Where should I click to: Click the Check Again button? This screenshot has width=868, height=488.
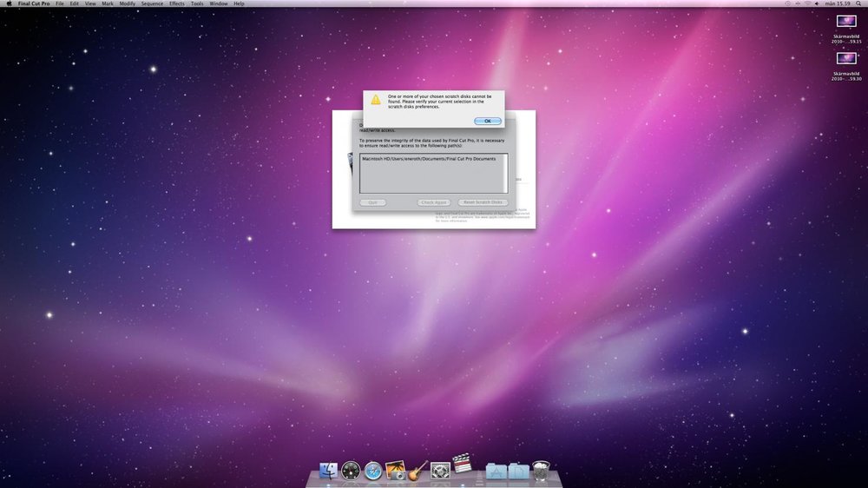(x=433, y=202)
